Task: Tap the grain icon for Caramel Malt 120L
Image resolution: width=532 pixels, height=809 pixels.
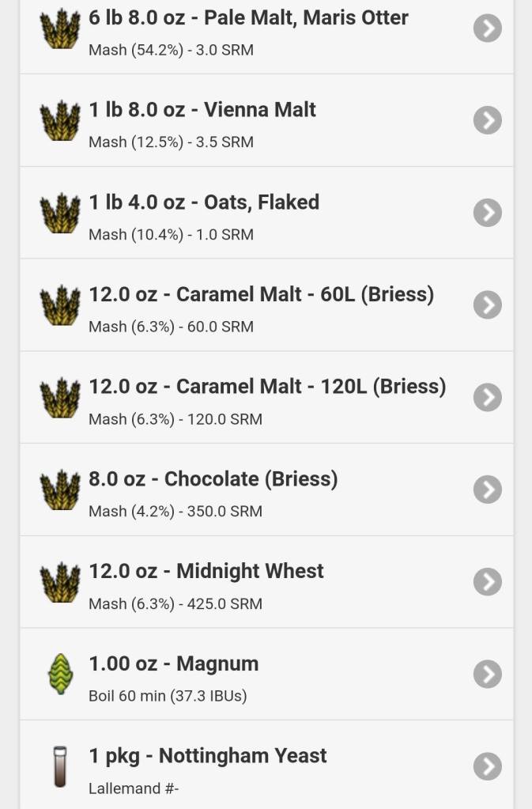Action: pos(60,398)
